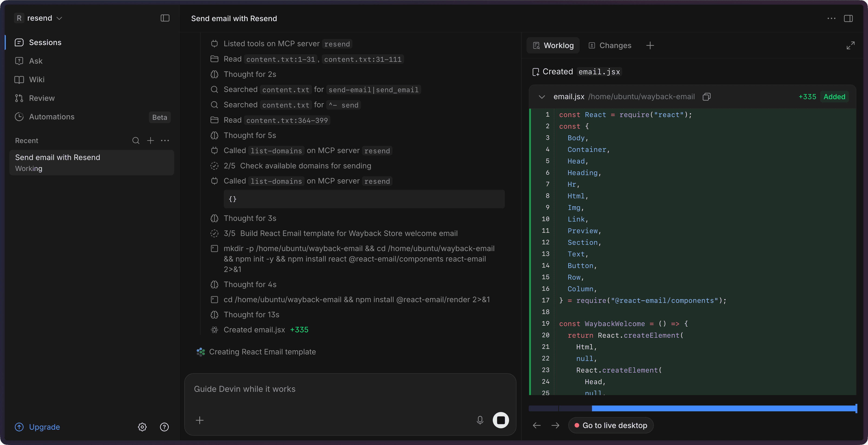Stop the running session

pyautogui.click(x=501, y=420)
